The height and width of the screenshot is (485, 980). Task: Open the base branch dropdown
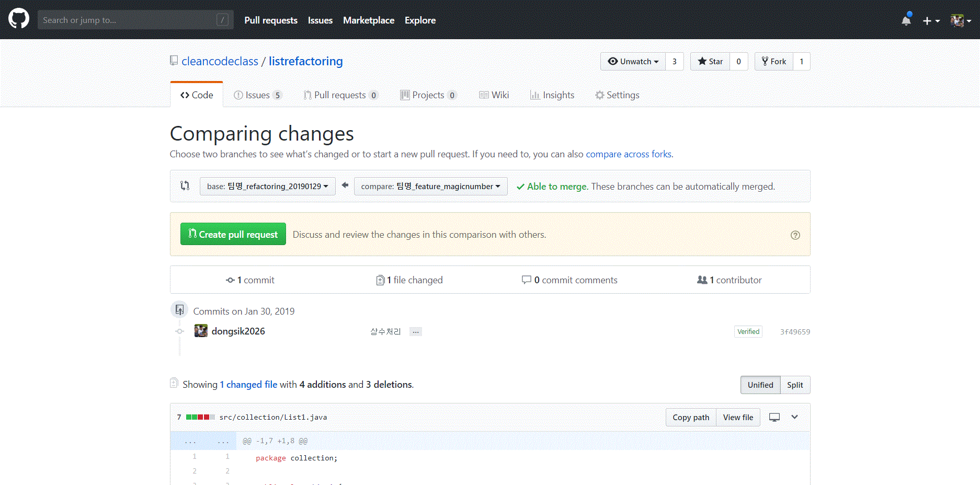[267, 186]
